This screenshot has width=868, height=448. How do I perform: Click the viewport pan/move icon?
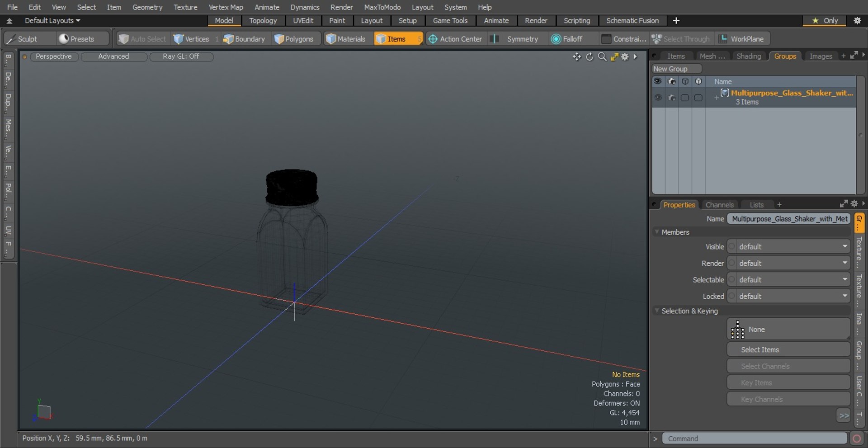[x=577, y=57]
